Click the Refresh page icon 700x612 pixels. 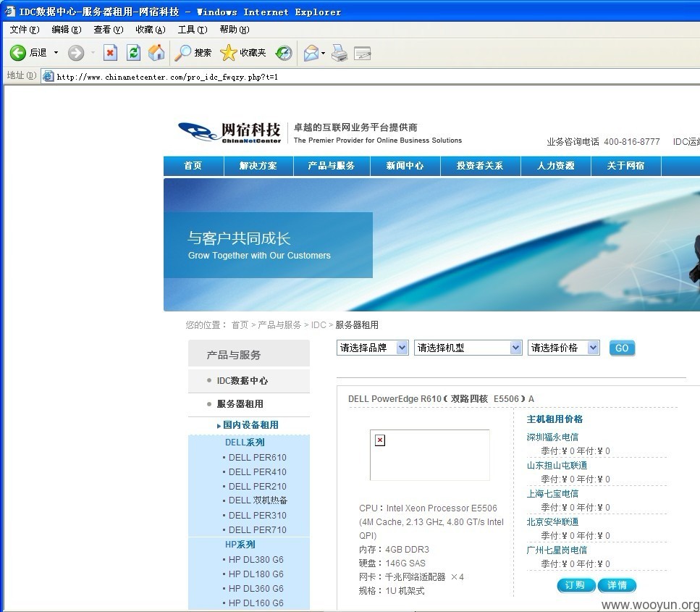(x=133, y=53)
